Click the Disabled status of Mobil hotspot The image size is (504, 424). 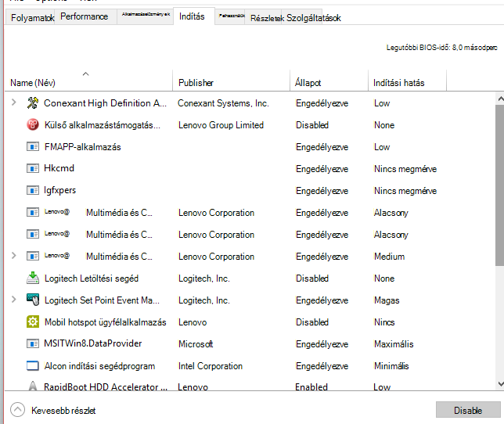312,322
